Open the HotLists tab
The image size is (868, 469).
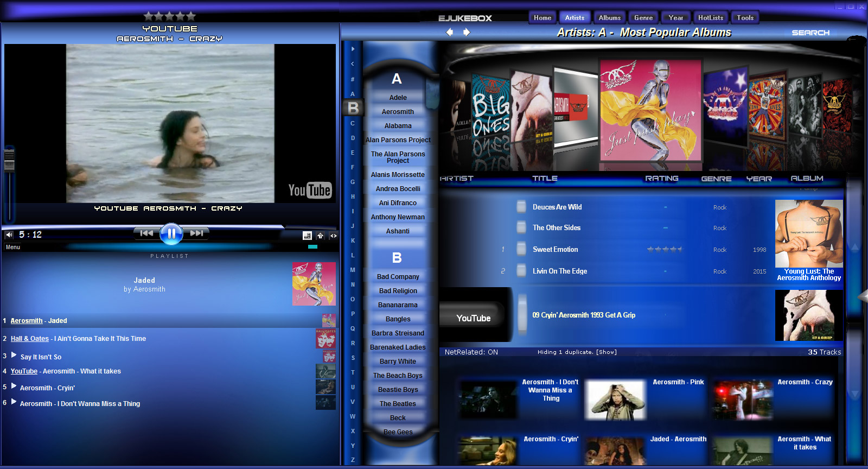point(711,18)
